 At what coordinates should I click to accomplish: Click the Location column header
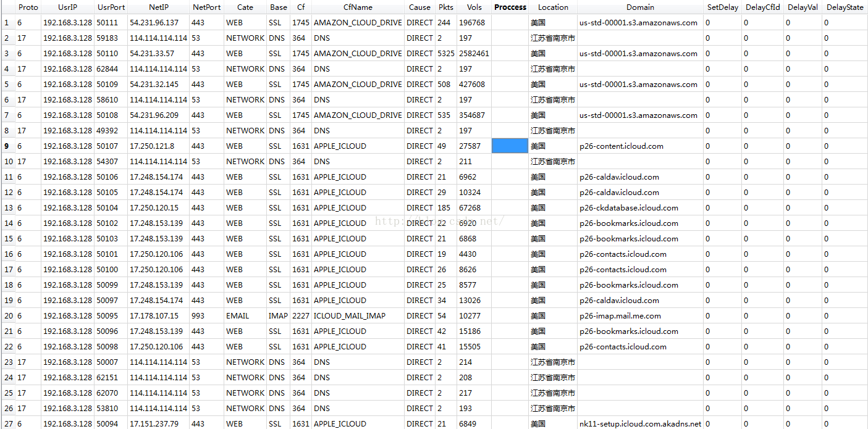[553, 7]
